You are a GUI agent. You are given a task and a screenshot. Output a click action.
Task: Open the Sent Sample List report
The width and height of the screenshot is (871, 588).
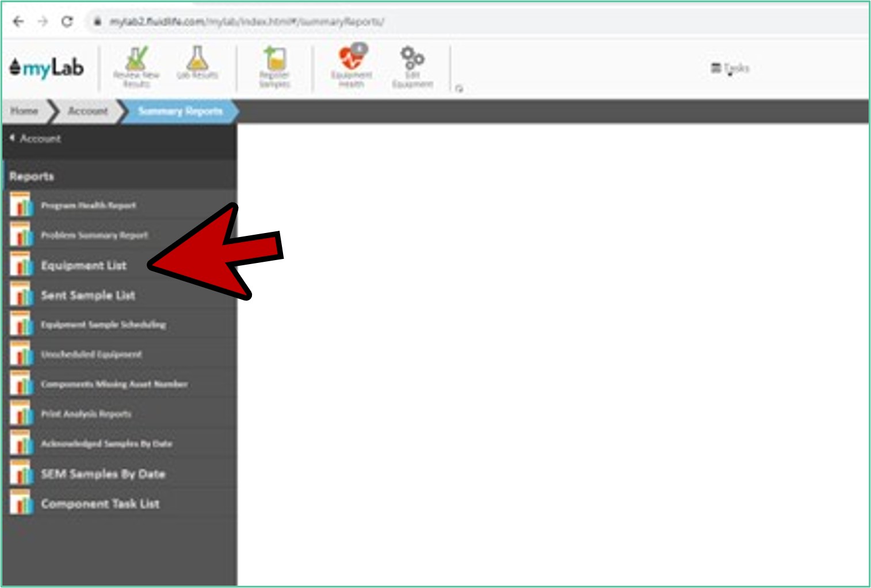coord(87,295)
